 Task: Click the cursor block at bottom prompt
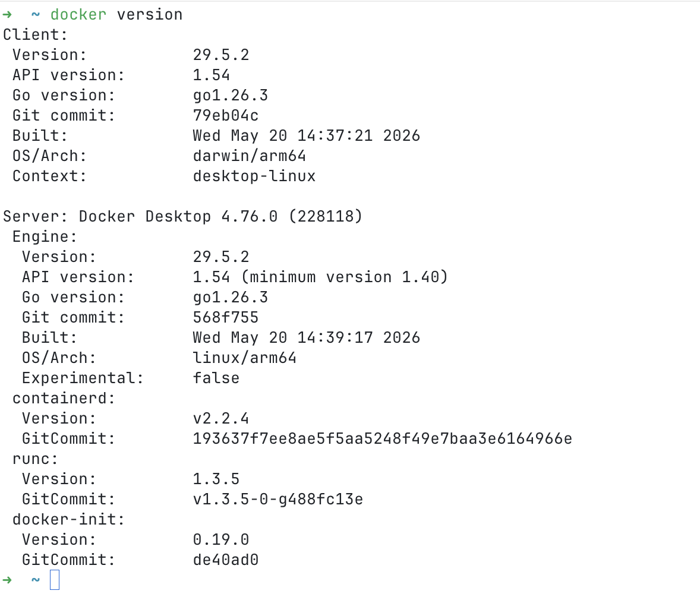tap(55, 579)
